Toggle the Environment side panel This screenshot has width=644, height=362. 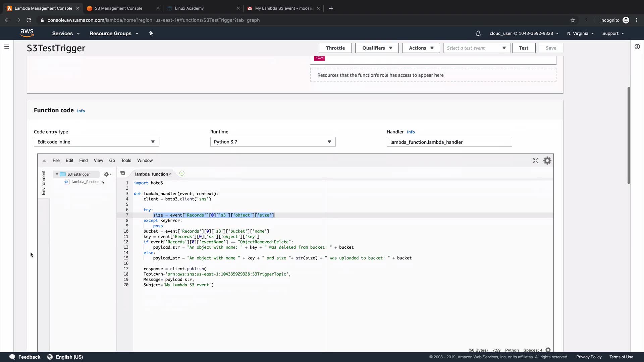(x=43, y=183)
